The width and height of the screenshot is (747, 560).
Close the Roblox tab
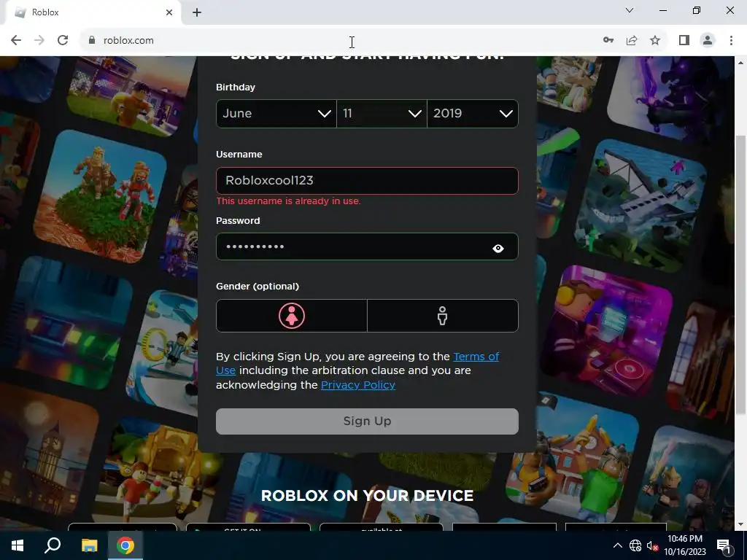point(169,12)
